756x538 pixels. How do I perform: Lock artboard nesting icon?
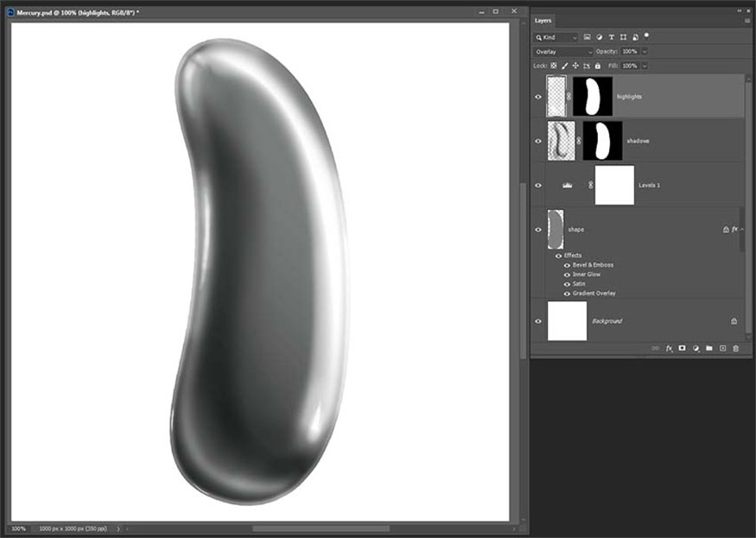[587, 66]
